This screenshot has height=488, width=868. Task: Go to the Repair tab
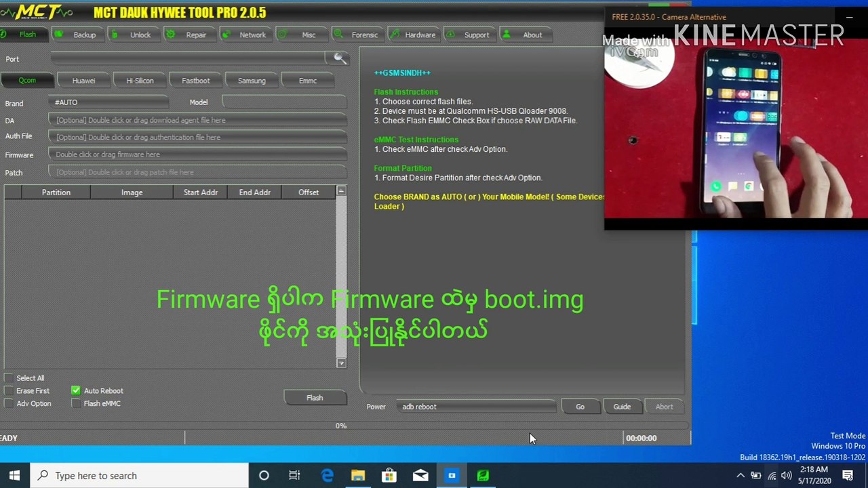(189, 35)
